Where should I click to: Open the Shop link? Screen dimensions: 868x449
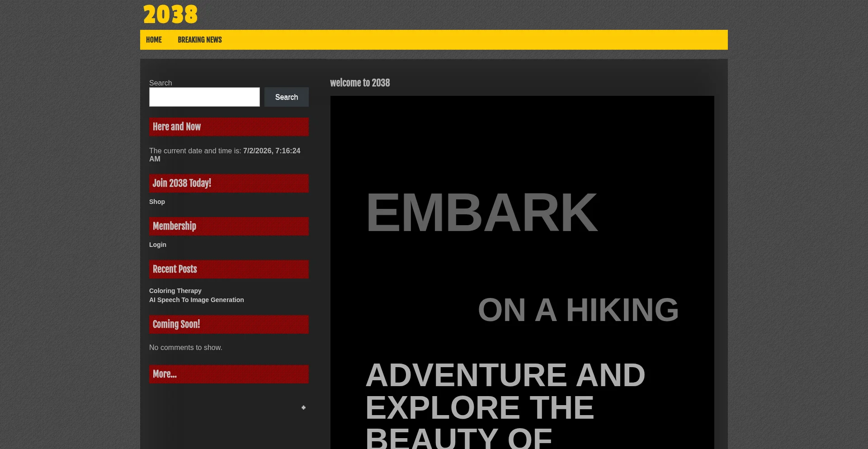pos(157,202)
